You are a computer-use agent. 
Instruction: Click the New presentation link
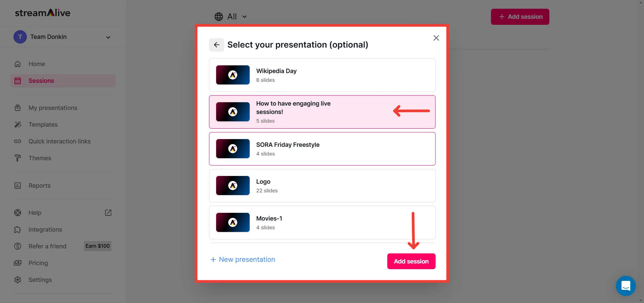pyautogui.click(x=243, y=260)
